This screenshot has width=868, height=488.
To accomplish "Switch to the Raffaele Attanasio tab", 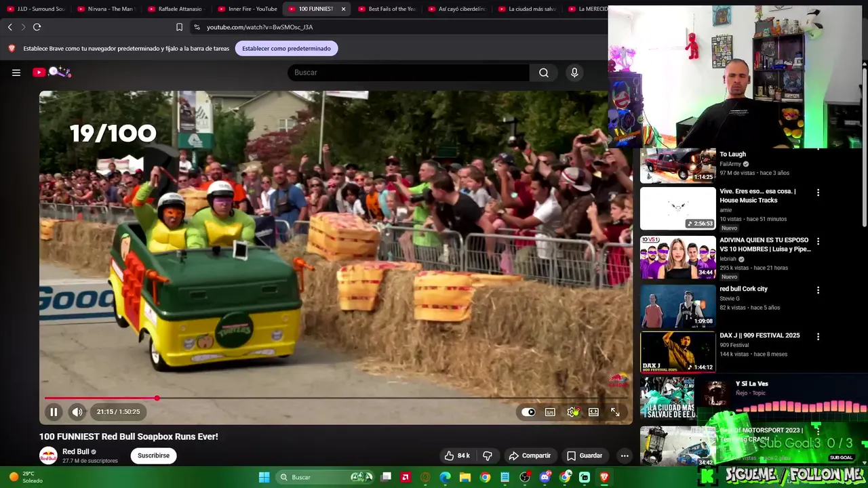I will click(176, 9).
